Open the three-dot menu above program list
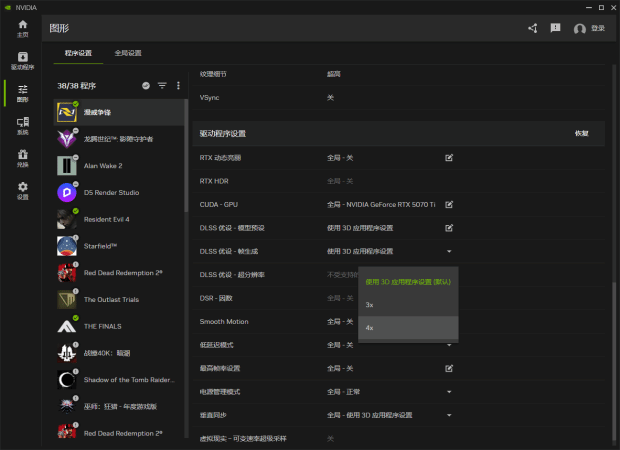This screenshot has height=450, width=620. [178, 85]
